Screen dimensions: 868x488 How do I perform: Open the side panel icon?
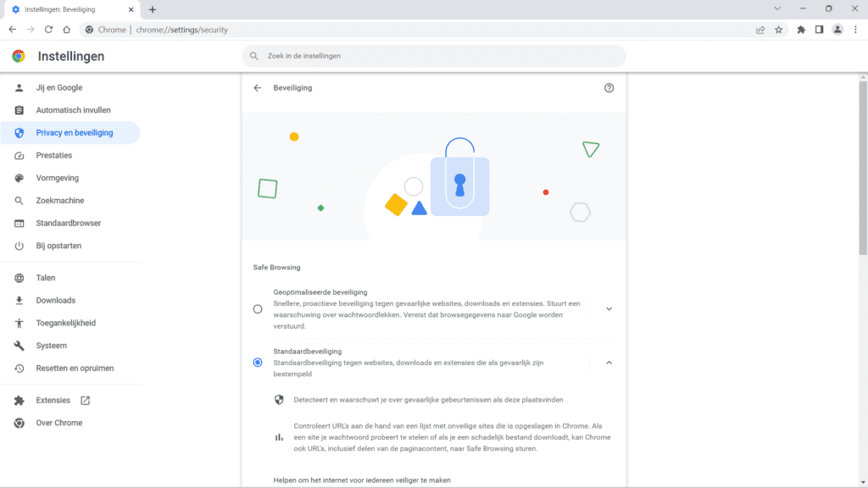tap(820, 30)
